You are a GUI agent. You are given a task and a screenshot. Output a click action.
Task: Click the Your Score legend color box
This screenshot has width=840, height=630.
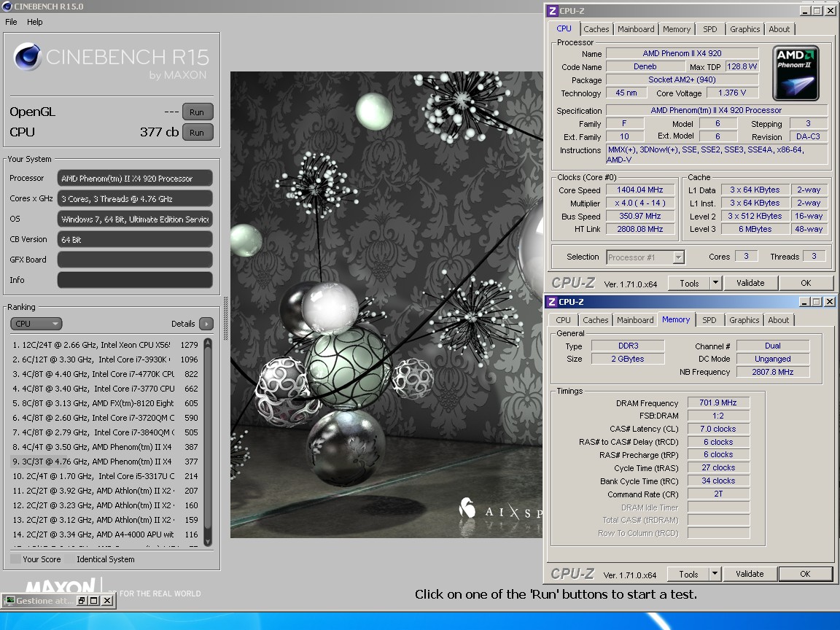(16, 559)
